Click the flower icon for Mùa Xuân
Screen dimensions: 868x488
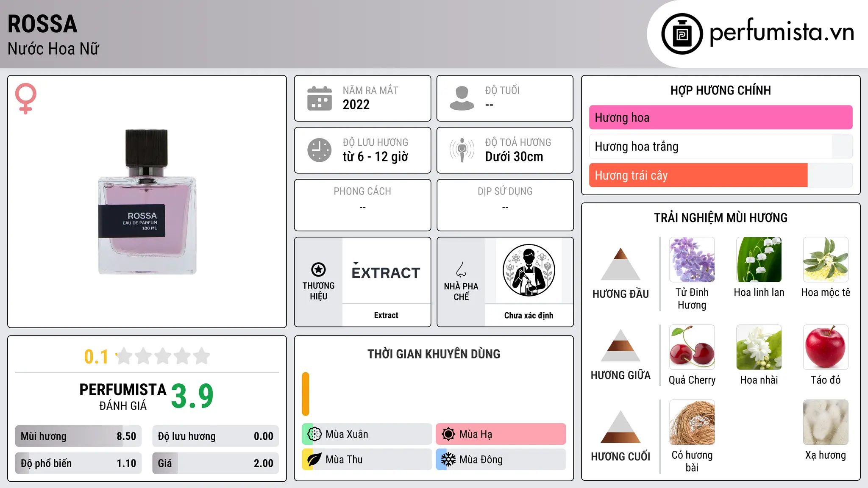coord(314,434)
